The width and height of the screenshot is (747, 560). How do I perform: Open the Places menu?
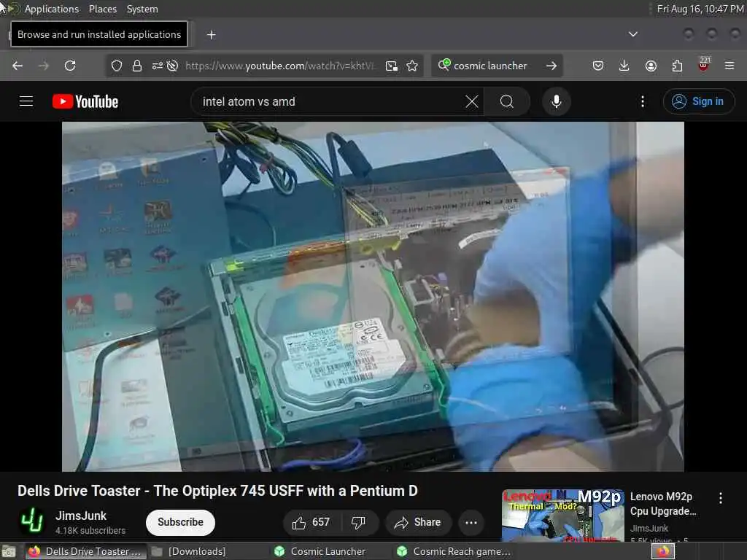[x=102, y=9]
